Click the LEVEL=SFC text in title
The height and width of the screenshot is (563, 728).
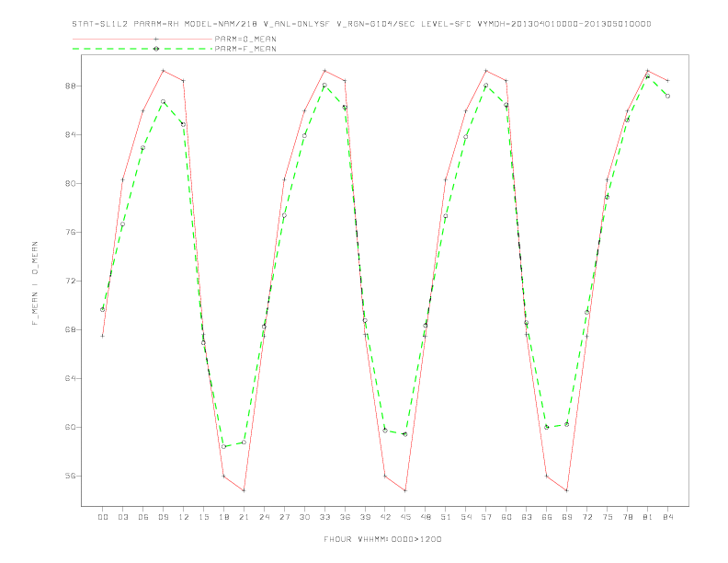tap(446, 24)
